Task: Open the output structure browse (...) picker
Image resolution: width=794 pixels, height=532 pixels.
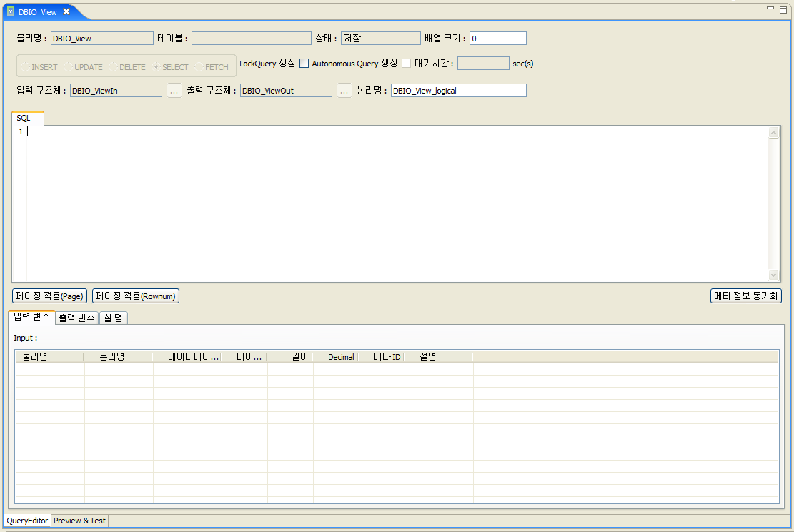Action: tap(344, 90)
